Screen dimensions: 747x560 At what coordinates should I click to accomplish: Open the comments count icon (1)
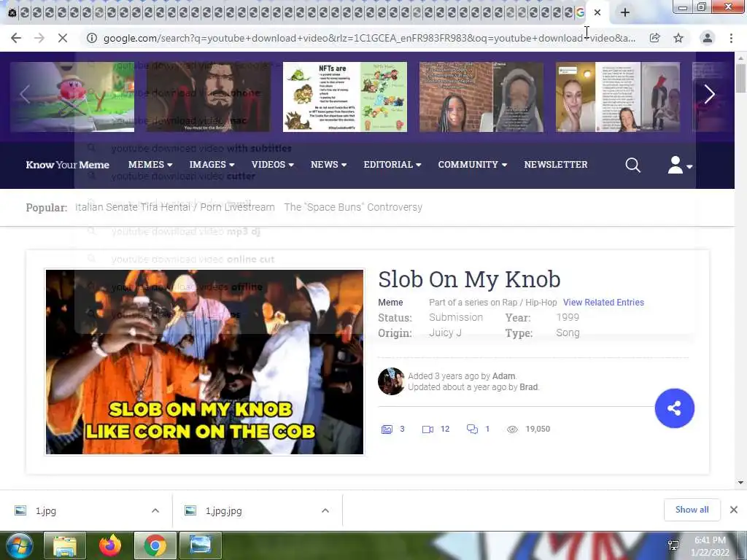pos(472,429)
